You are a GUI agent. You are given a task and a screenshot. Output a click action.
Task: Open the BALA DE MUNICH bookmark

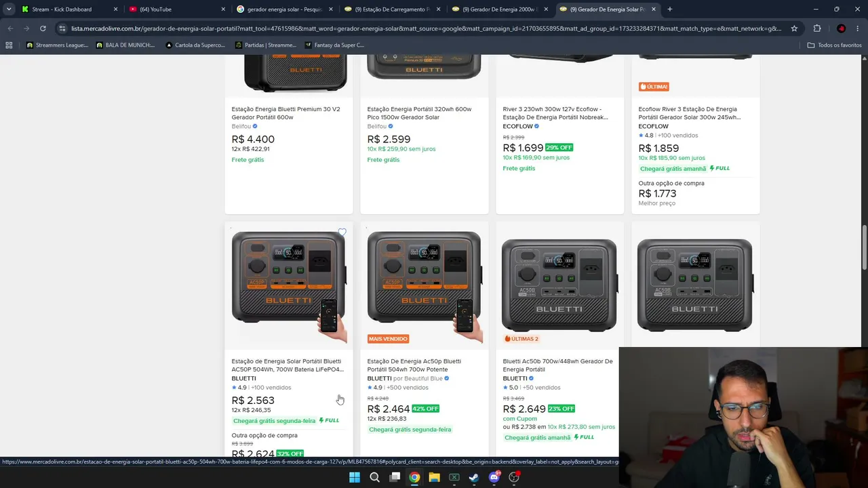point(125,45)
